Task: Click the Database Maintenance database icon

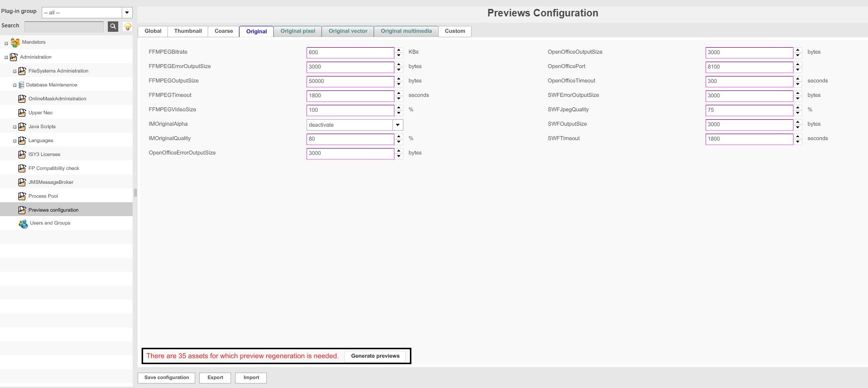Action: coord(21,85)
